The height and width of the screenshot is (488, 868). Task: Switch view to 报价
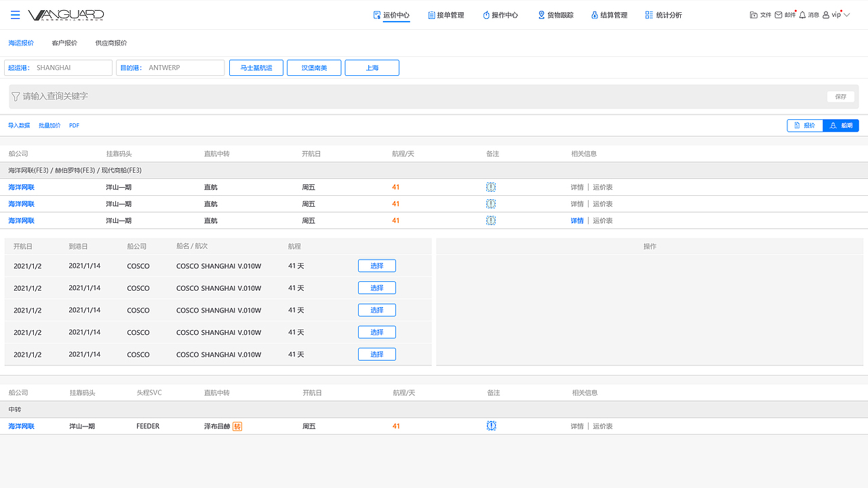[x=805, y=125]
